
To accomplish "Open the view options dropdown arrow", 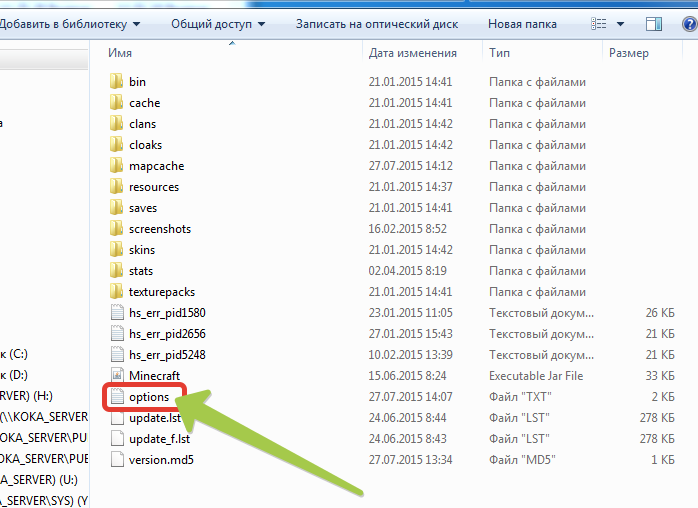I will pos(620,23).
